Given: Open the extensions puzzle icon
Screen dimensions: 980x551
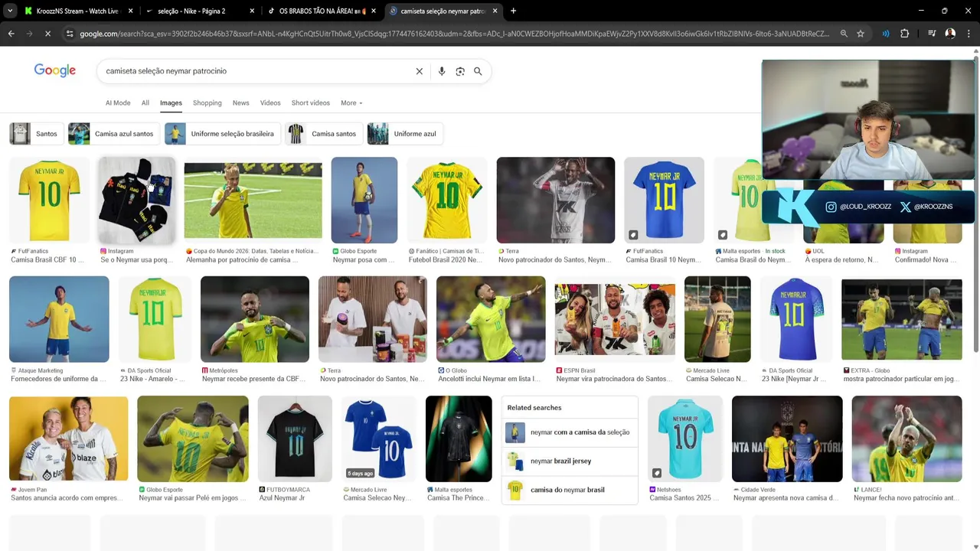Looking at the screenshot, I should pos(904,34).
